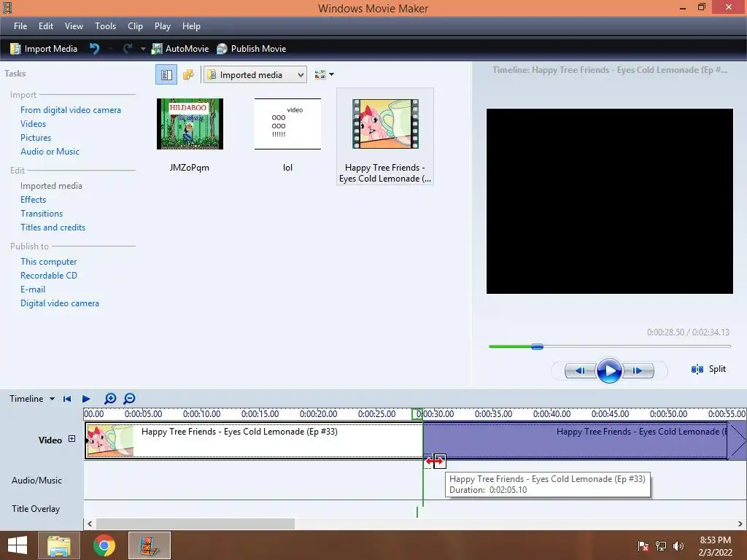Select the lol media clip thumbnail
The height and width of the screenshot is (560, 747).
point(287,124)
